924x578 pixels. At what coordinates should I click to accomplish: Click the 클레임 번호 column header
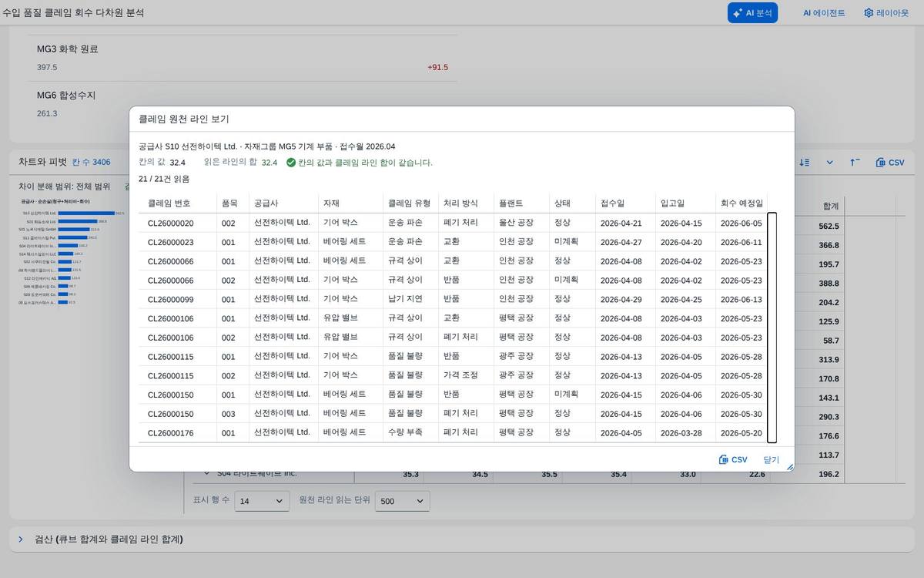click(x=178, y=203)
